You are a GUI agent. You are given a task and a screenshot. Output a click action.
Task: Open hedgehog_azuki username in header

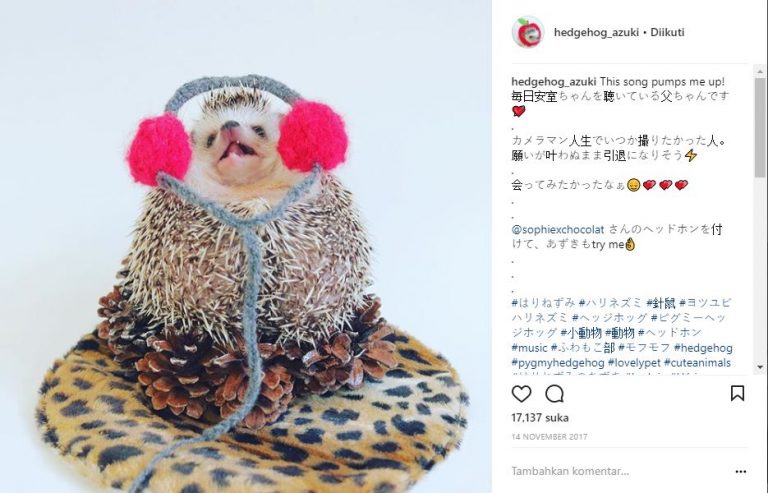pos(596,32)
